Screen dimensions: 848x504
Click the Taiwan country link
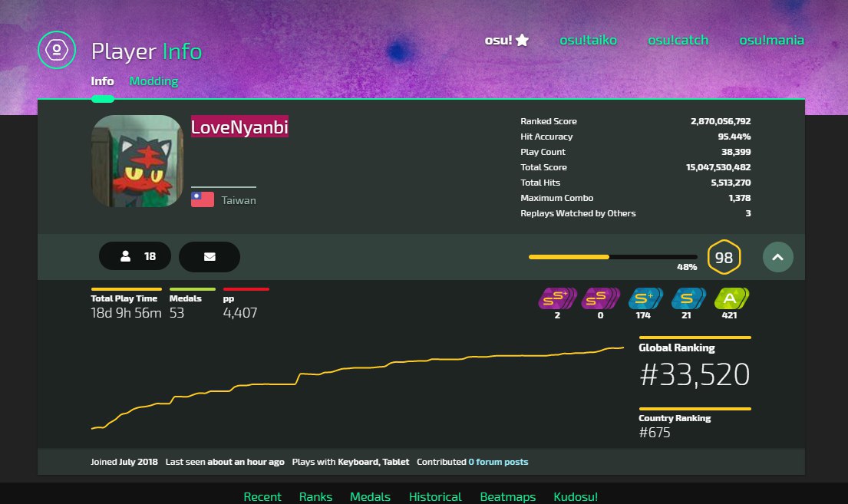pyautogui.click(x=239, y=200)
